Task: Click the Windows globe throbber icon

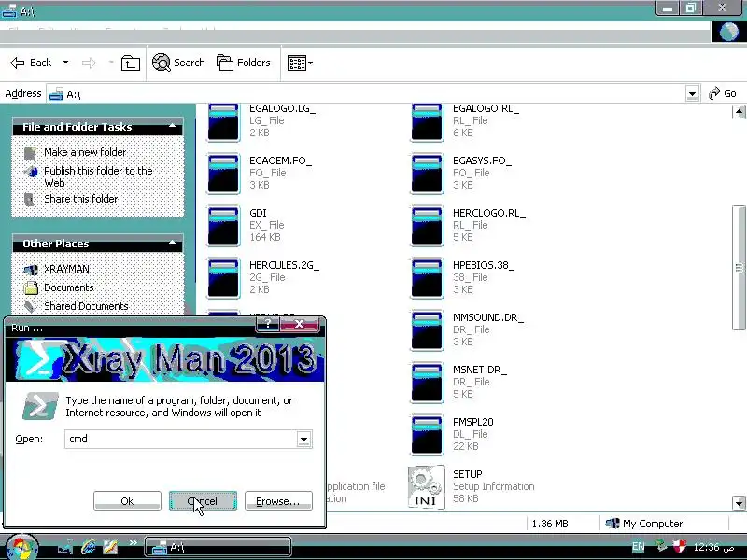Action: click(x=728, y=32)
